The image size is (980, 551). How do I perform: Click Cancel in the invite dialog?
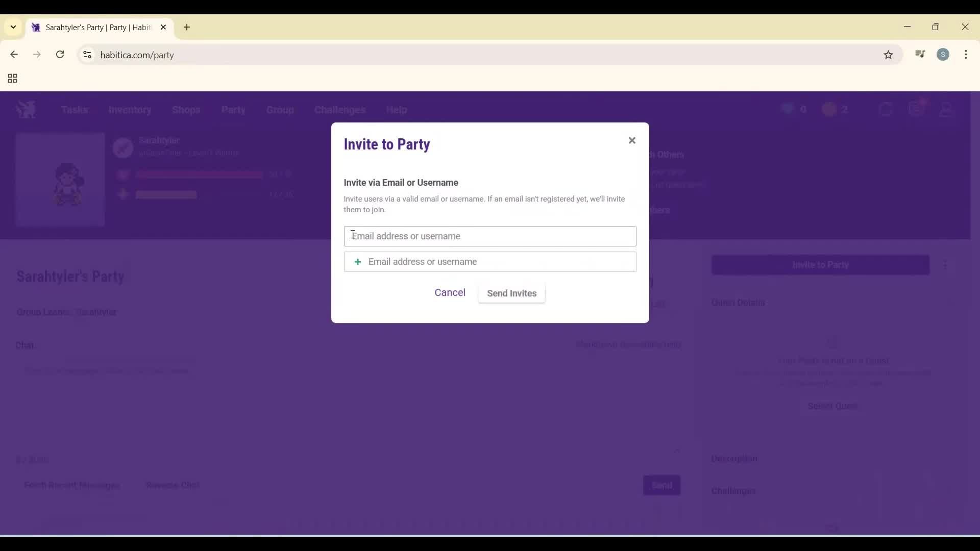point(450,292)
